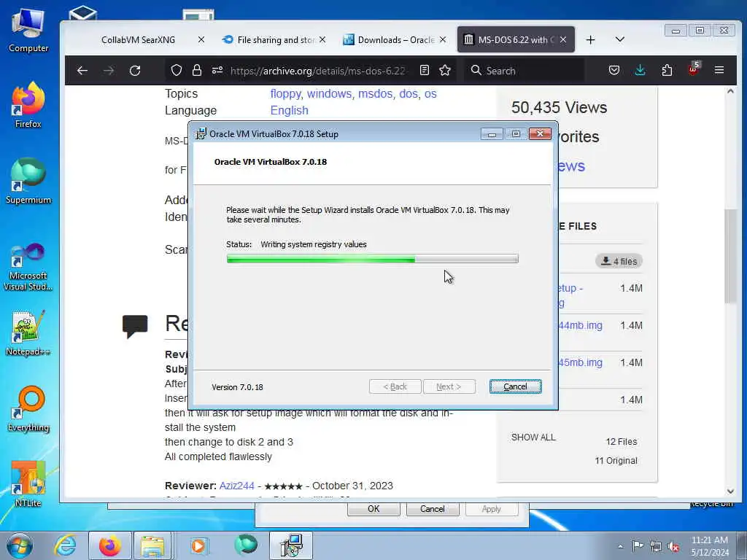This screenshot has width=747, height=560.
Task: Open the os topic link
Action: click(430, 94)
